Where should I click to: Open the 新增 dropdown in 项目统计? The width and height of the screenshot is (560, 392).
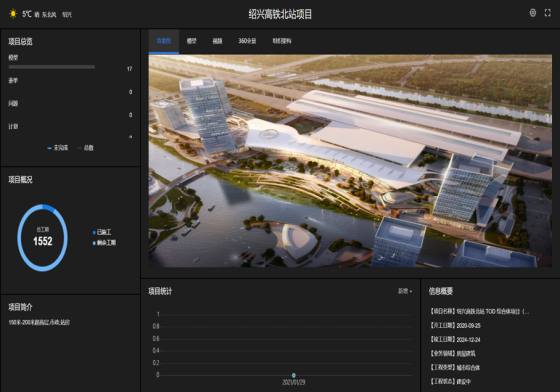coord(405,291)
